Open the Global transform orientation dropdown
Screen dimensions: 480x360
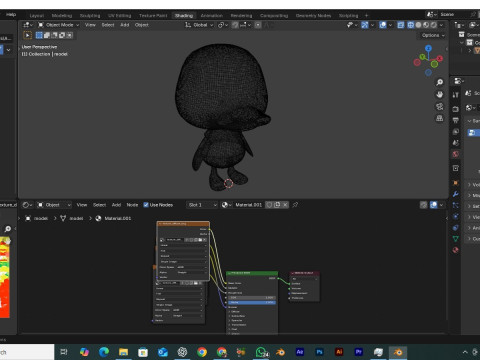199,25
